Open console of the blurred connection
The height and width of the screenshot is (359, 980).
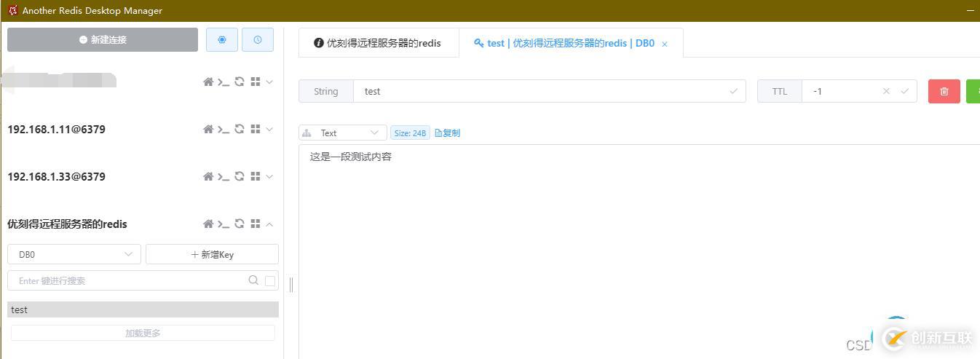point(224,82)
